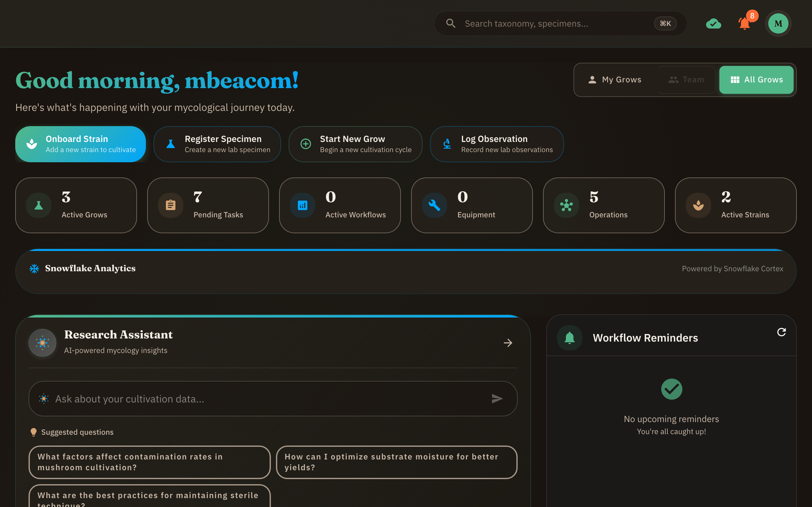The image size is (812, 507).
Task: Select the substrate moisture suggested question
Action: point(396,462)
